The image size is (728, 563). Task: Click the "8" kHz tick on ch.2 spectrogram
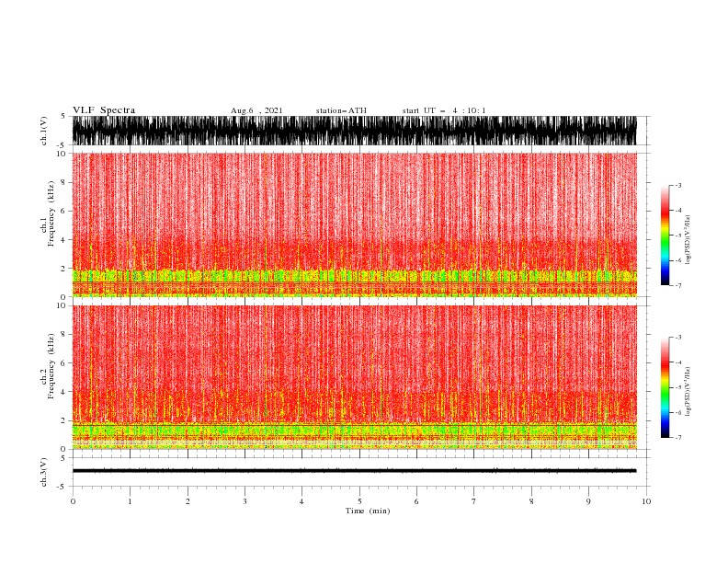[64, 335]
